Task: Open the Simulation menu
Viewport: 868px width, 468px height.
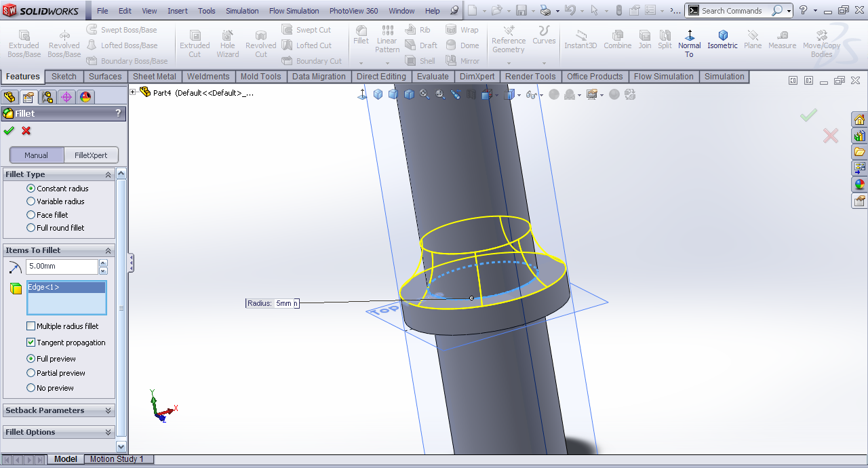Action: tap(242, 11)
